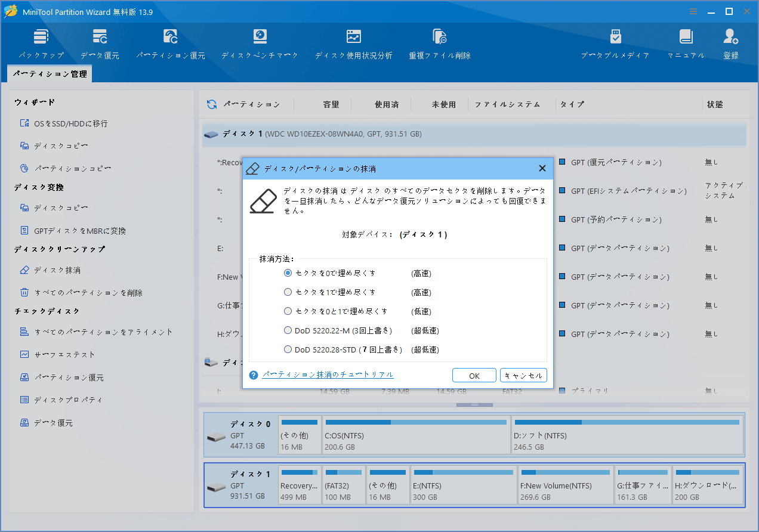Click the help question-mark icon in dialog
This screenshot has width=759, height=532.
tap(254, 375)
